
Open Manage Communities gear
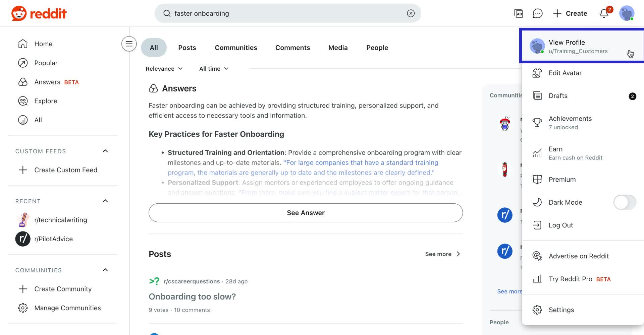click(x=22, y=308)
